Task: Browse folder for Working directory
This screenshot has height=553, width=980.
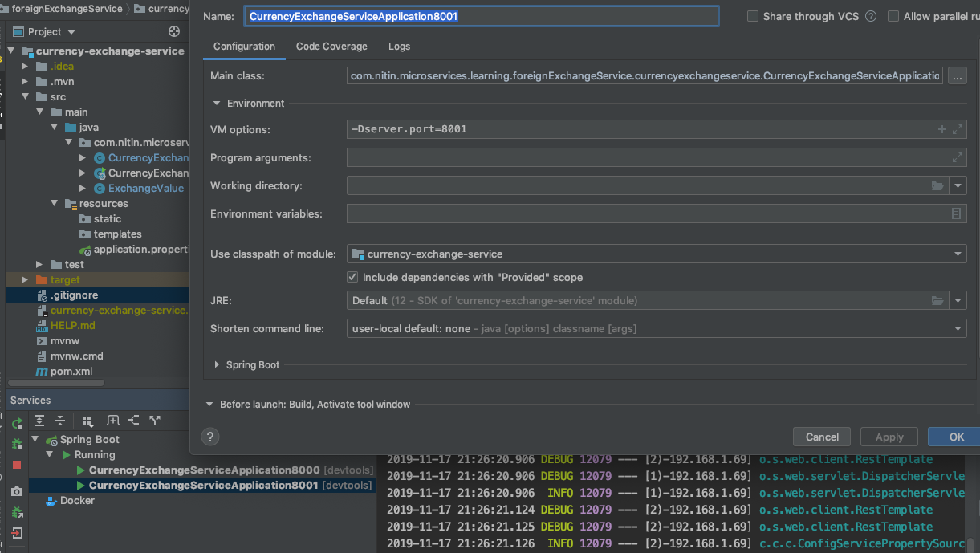Action: click(937, 186)
